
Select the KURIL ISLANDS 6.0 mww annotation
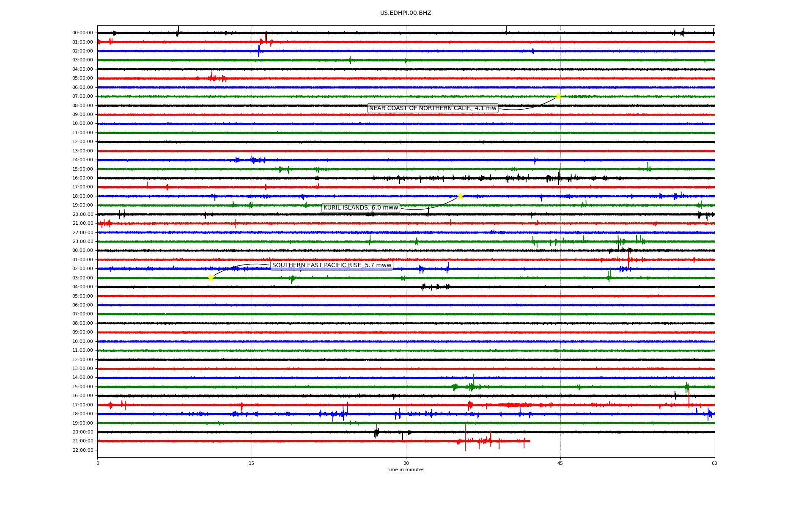pyautogui.click(x=361, y=208)
